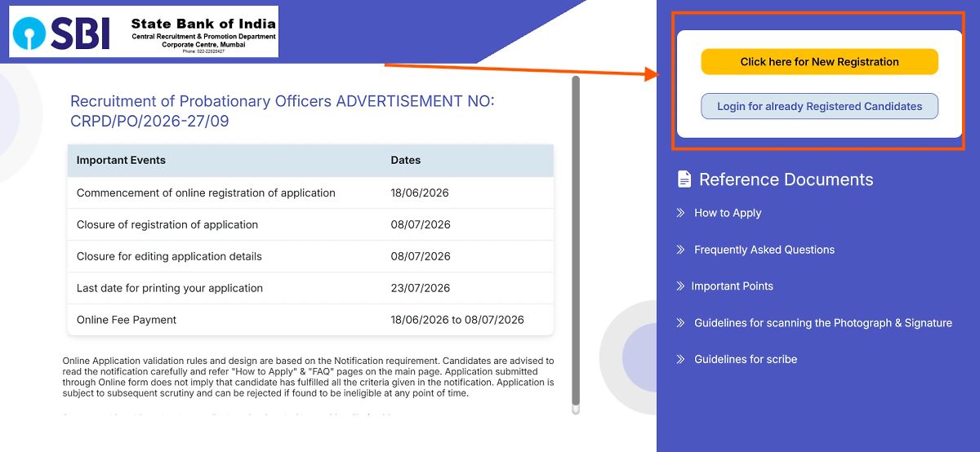Open Frequently Asked Questions link
Image resolution: width=980 pixels, height=452 pixels.
764,250
